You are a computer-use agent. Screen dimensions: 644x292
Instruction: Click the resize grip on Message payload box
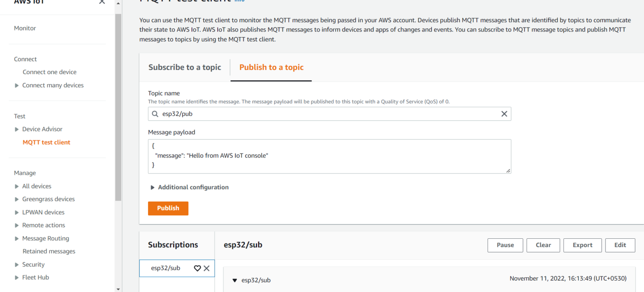509,171
